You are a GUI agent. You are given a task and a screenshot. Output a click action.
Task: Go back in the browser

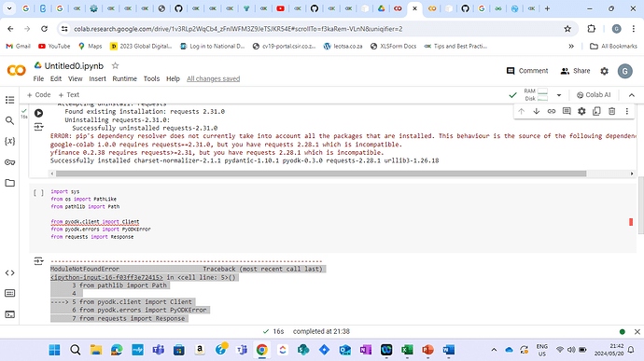click(x=10, y=29)
